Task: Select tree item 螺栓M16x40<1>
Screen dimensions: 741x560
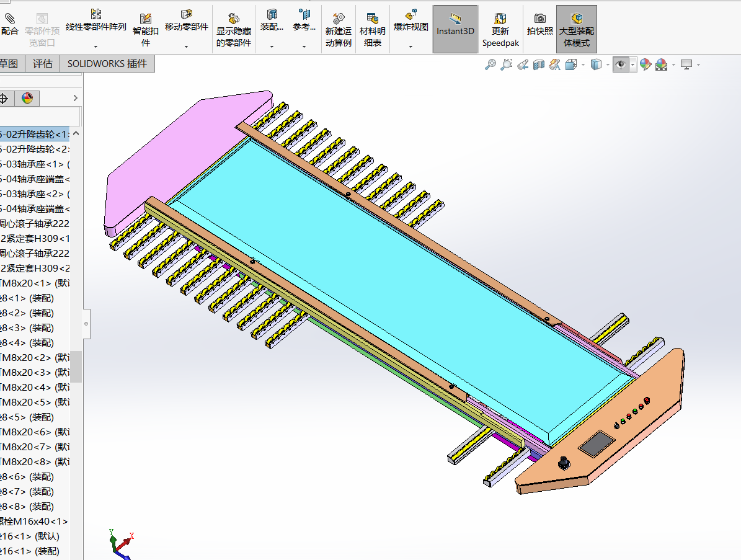Action: point(34,522)
